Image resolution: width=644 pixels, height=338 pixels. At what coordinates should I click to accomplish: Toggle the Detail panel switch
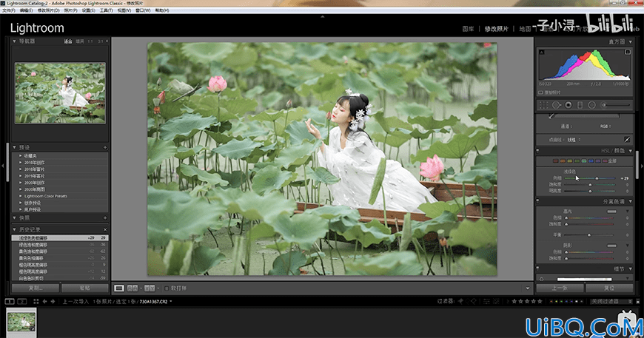[x=537, y=268]
